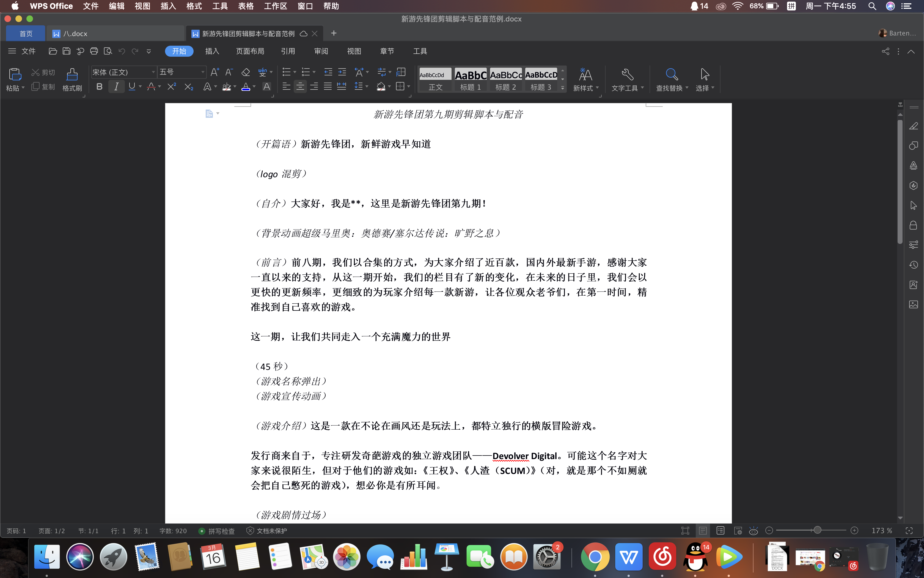Click the superscript icon

pyautogui.click(x=172, y=87)
